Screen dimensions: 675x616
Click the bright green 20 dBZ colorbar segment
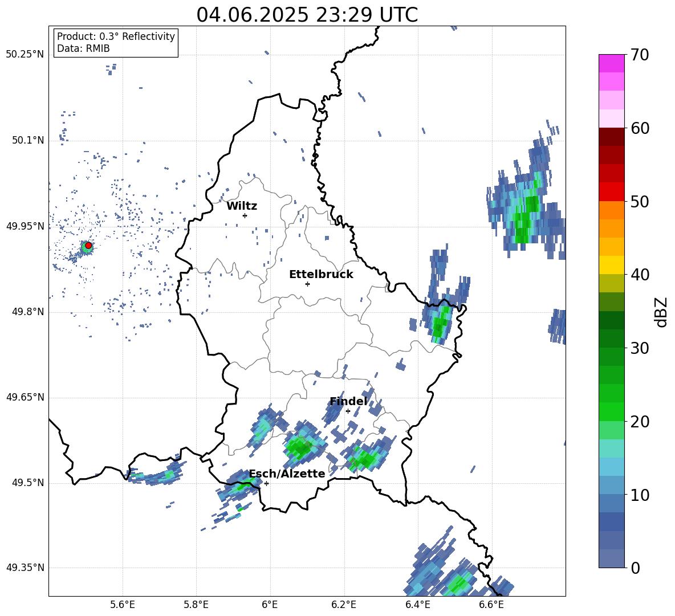click(611, 411)
